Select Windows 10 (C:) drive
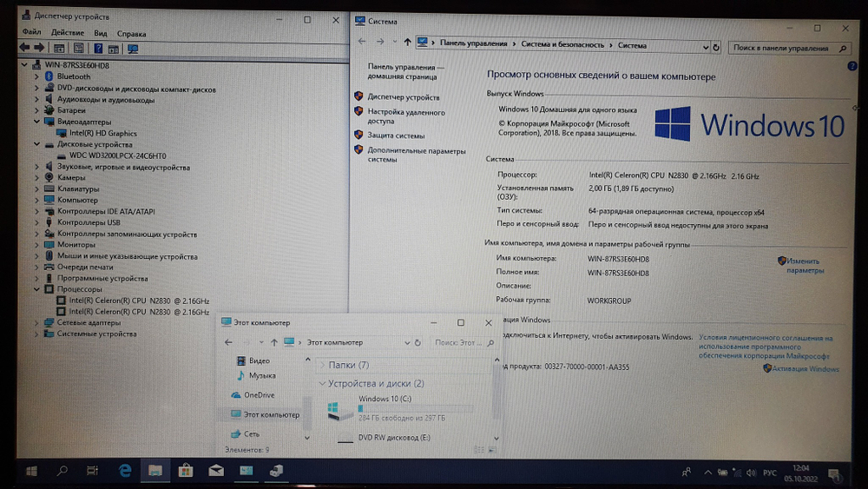The width and height of the screenshot is (868, 489). tap(398, 407)
